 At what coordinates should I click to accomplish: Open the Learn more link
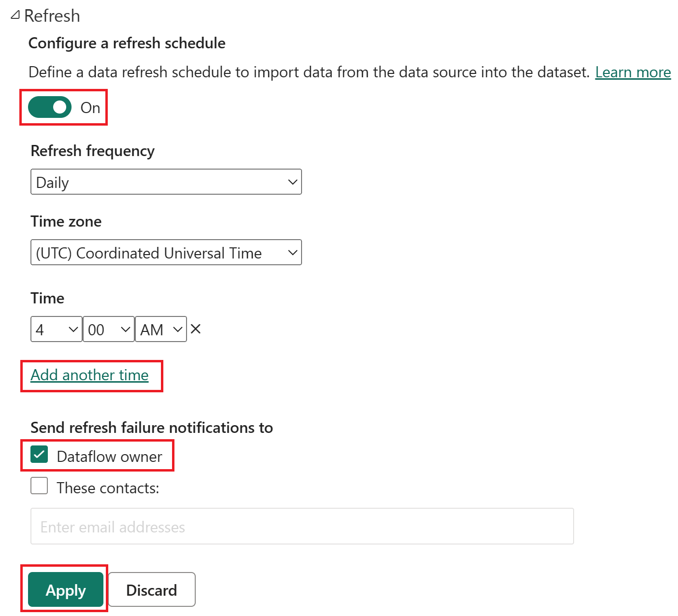633,72
